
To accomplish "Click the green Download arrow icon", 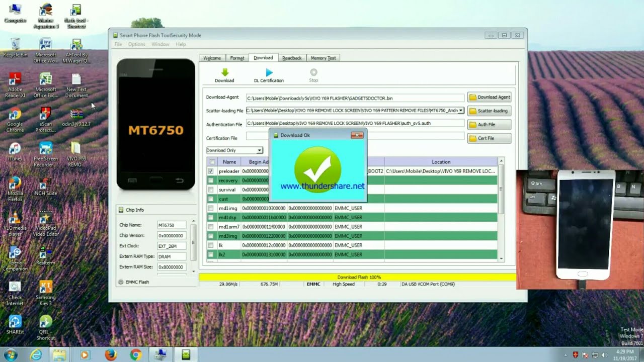I will point(224,72).
